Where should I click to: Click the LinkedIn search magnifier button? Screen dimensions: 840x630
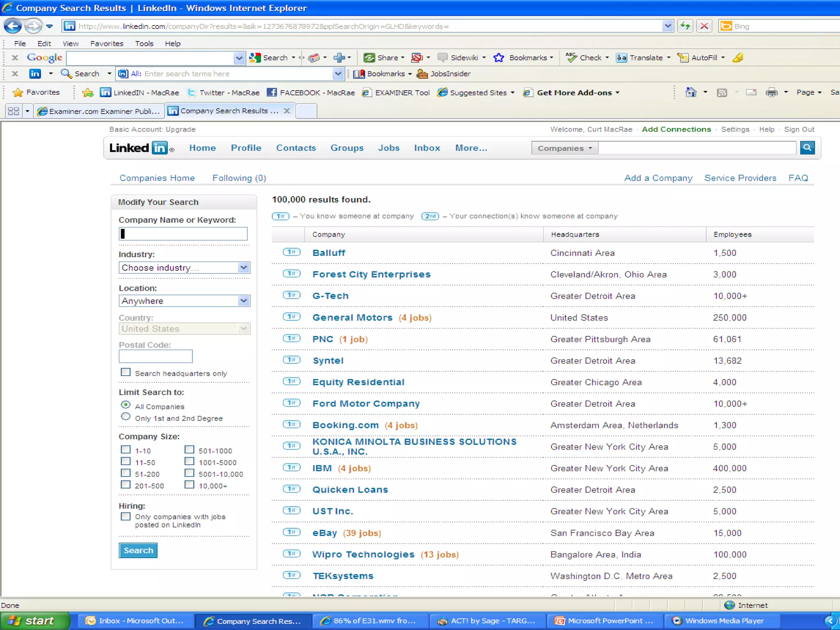pyautogui.click(x=807, y=148)
